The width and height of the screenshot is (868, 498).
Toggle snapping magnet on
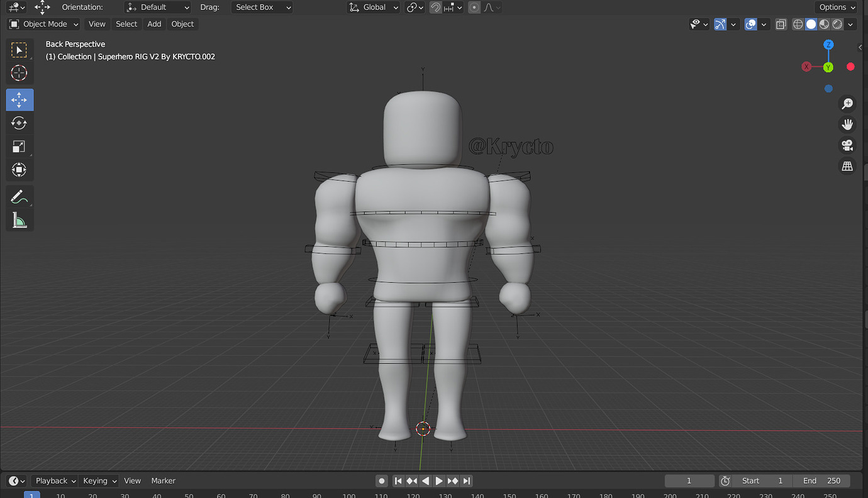435,7
